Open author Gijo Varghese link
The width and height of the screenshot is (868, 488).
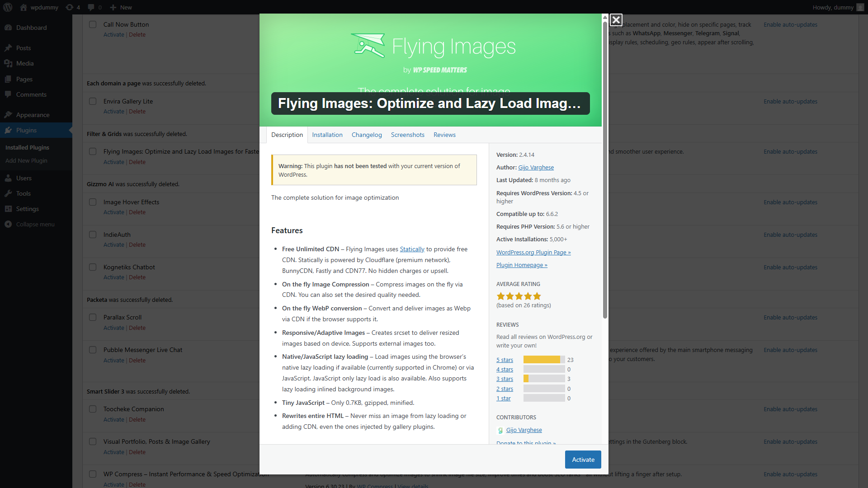pyautogui.click(x=536, y=167)
